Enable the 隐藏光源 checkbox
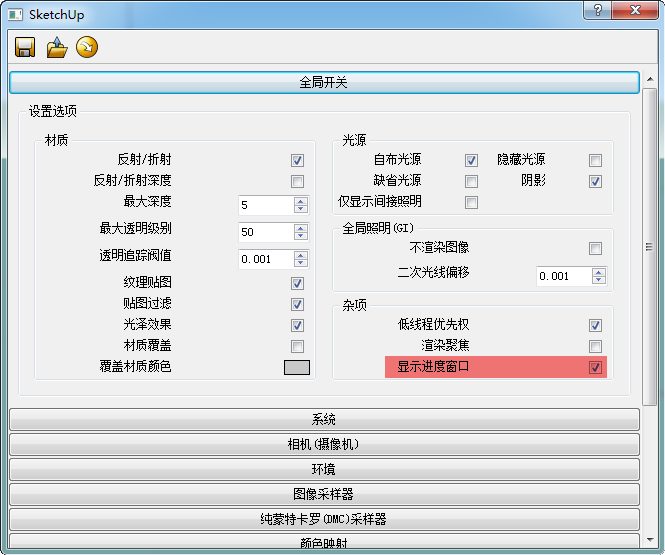Image resolution: width=665 pixels, height=555 pixels. [x=595, y=160]
